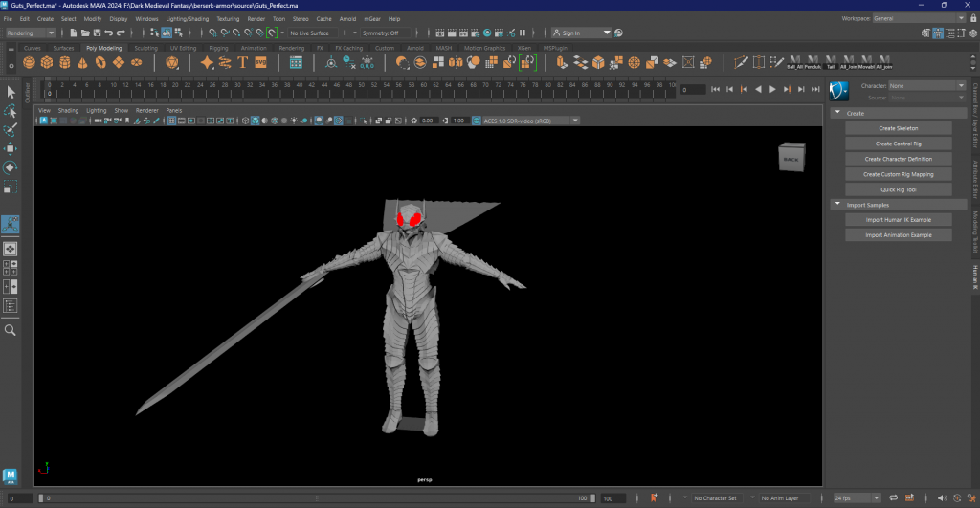Open the Lighting/Shading menu

pyautogui.click(x=186, y=18)
